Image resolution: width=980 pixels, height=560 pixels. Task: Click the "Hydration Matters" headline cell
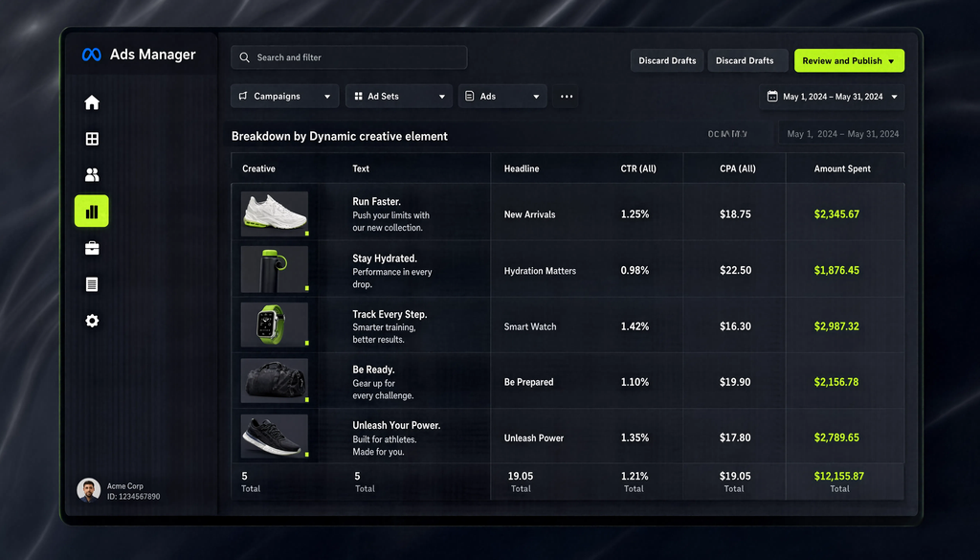[x=540, y=271]
